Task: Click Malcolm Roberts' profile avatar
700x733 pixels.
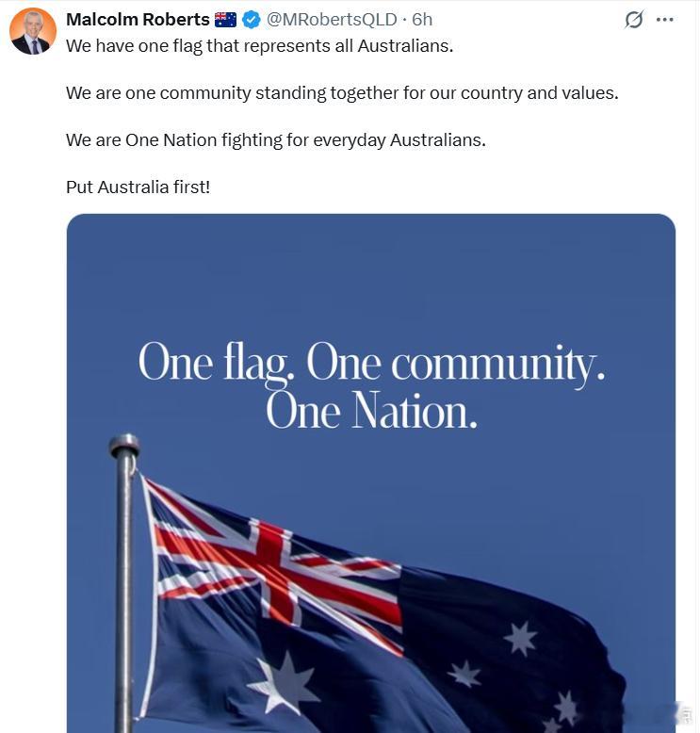Action: tap(33, 31)
